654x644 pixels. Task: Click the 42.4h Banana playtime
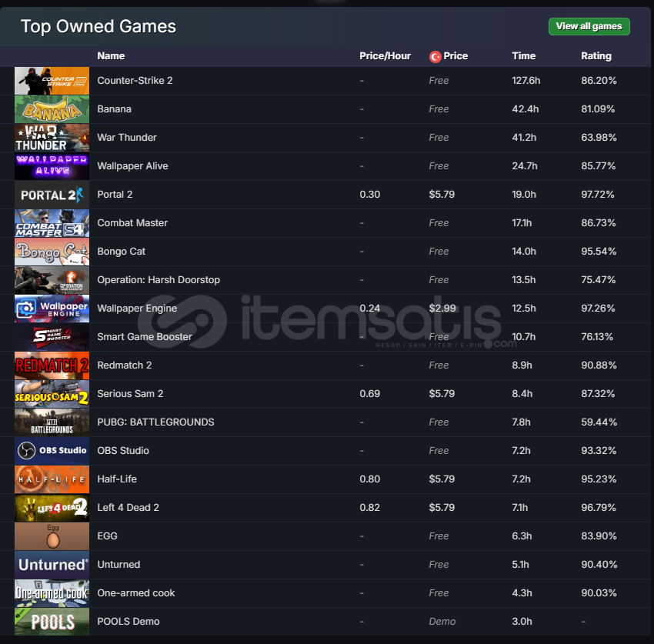click(525, 108)
